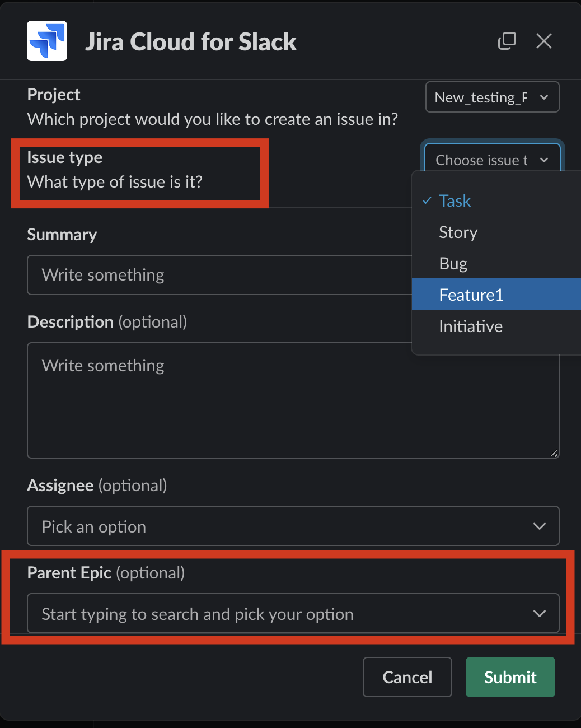Select Bug from the issue type list

click(453, 263)
